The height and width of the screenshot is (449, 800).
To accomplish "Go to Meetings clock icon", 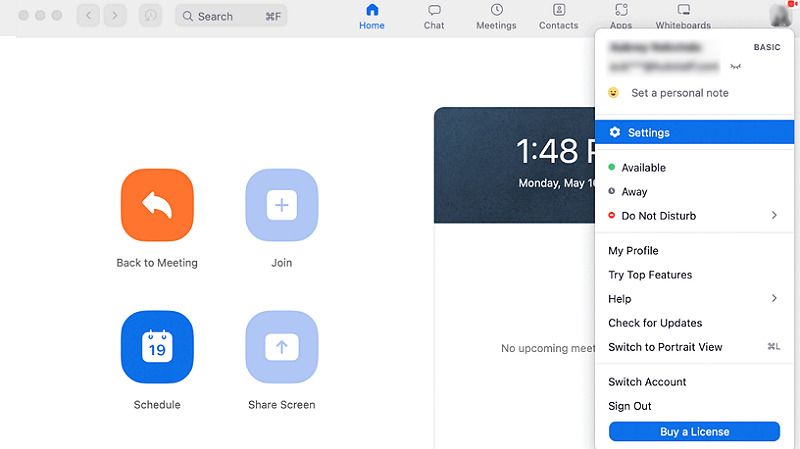I will click(496, 11).
